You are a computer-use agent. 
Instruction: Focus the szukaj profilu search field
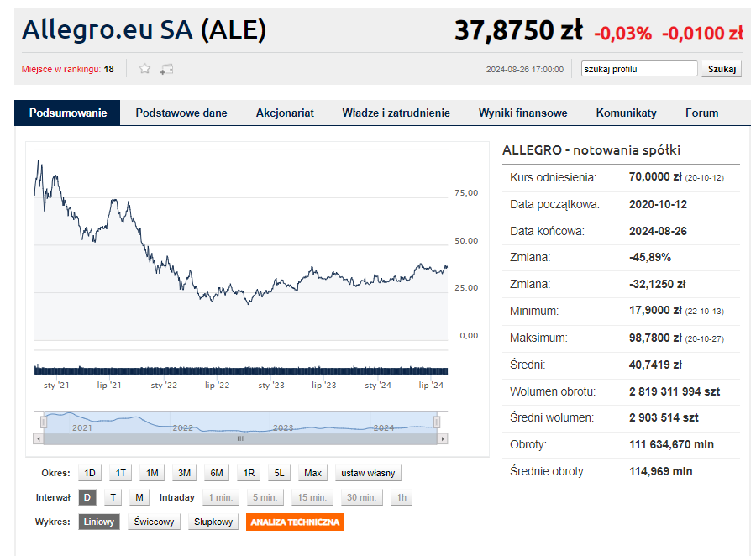639,69
